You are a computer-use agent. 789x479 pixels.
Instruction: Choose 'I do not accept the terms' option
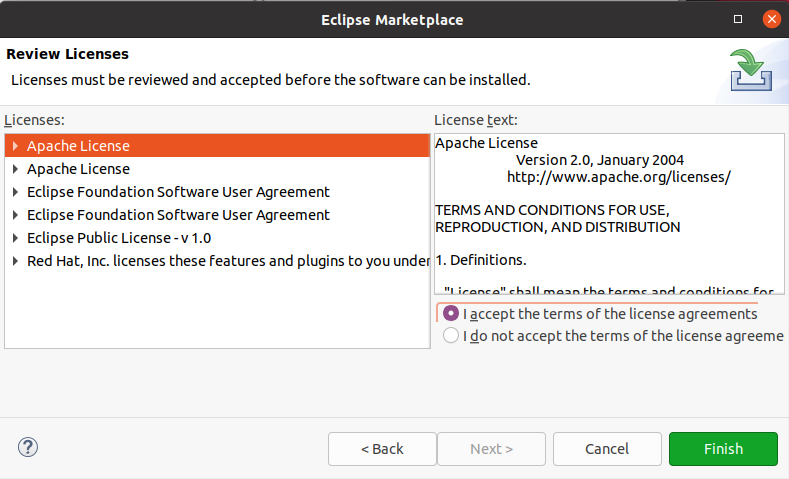(x=451, y=336)
